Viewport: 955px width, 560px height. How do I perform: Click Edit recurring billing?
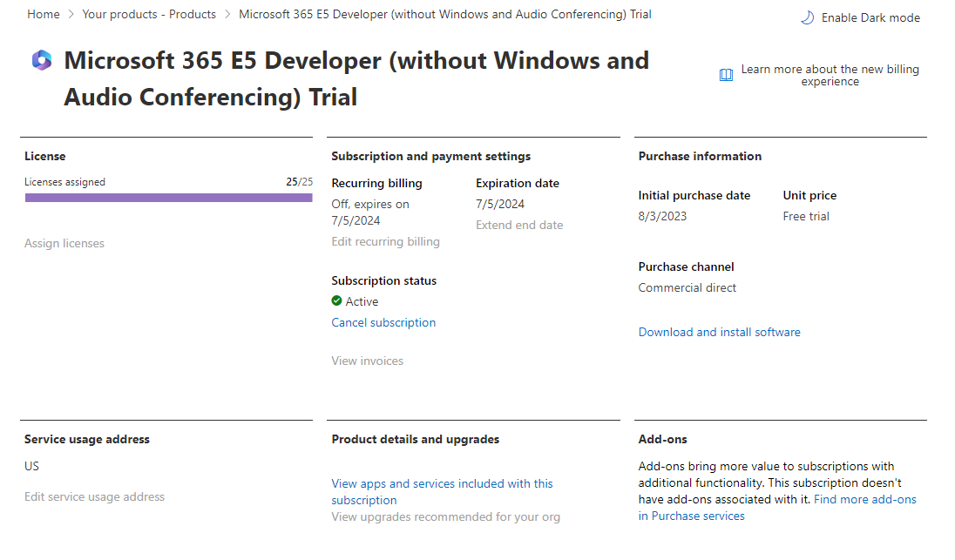(x=385, y=241)
